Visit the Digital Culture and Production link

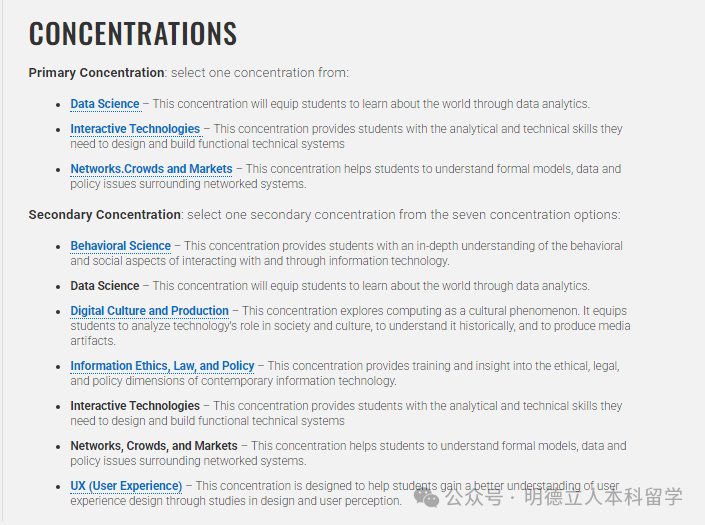tap(149, 311)
